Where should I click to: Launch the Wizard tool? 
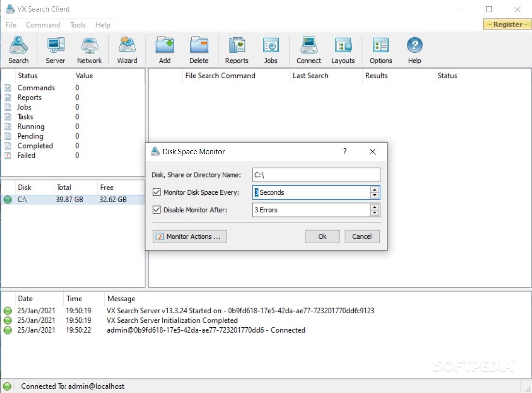[127, 50]
